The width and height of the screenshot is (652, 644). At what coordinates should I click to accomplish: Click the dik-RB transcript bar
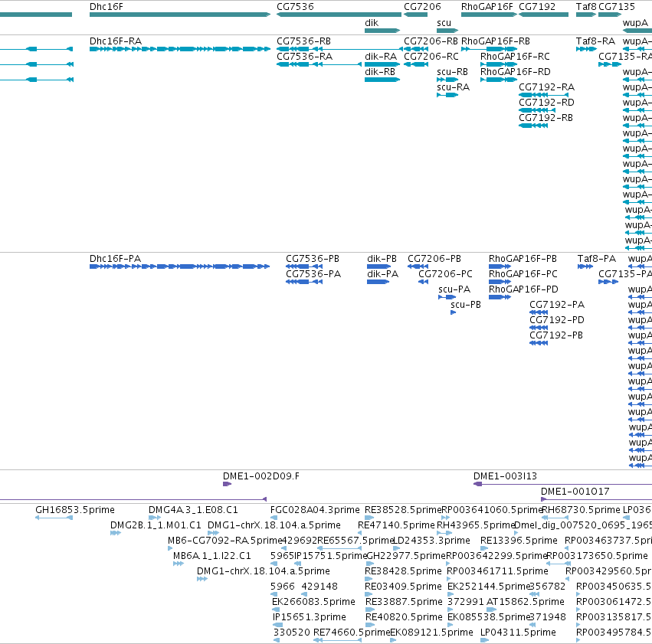coord(382,80)
